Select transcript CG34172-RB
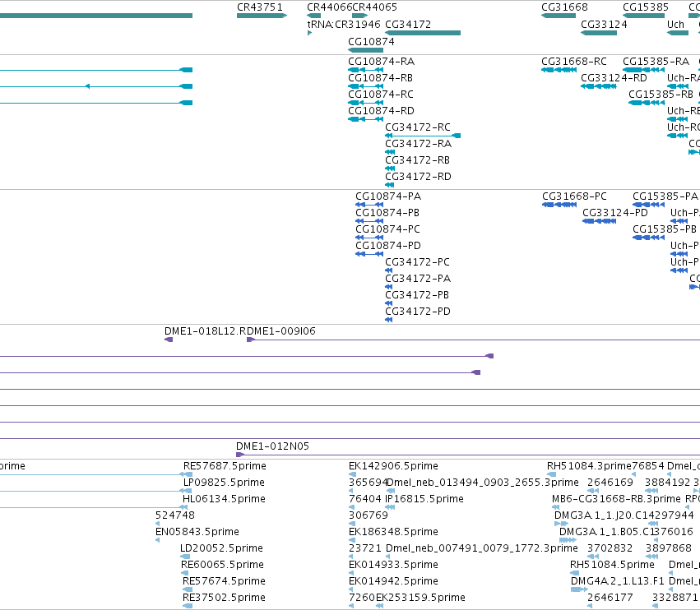Image resolution: width=700 pixels, height=610 pixels. (417, 160)
